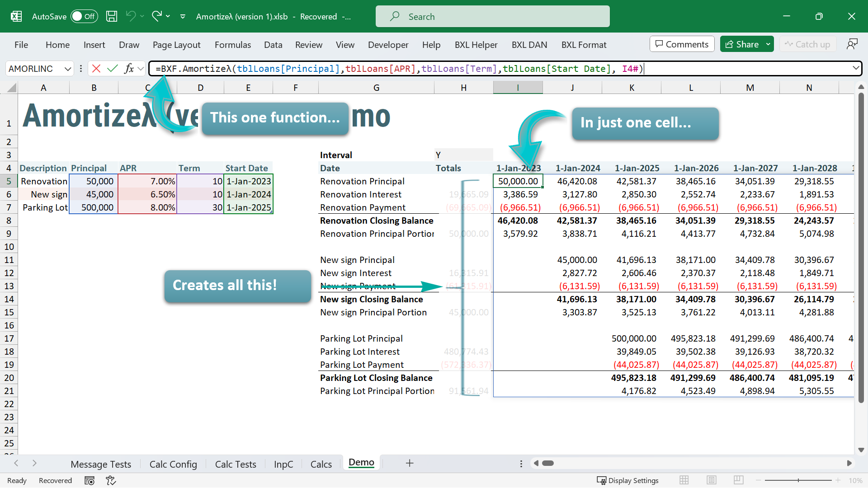This screenshot has width=868, height=488.
Task: Click the Redo arrow icon
Action: [156, 17]
